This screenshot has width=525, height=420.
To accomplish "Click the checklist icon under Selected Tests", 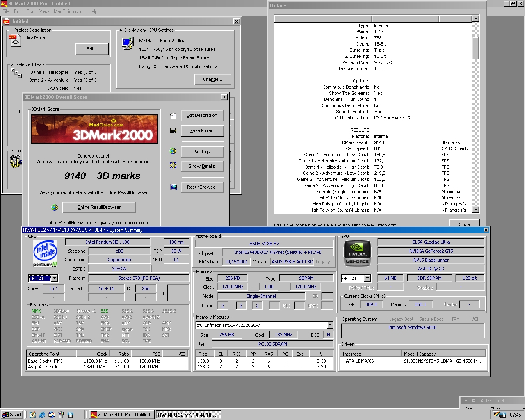I will 16,73.
